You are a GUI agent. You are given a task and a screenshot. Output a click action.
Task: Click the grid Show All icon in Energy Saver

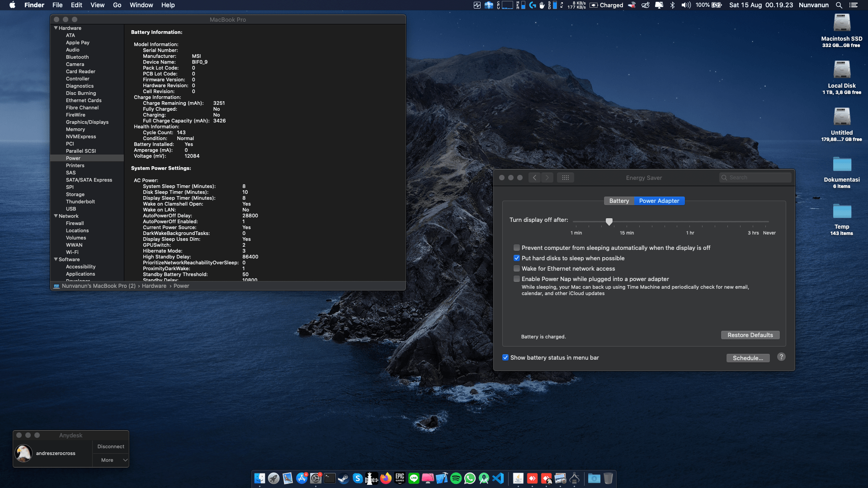pos(565,178)
